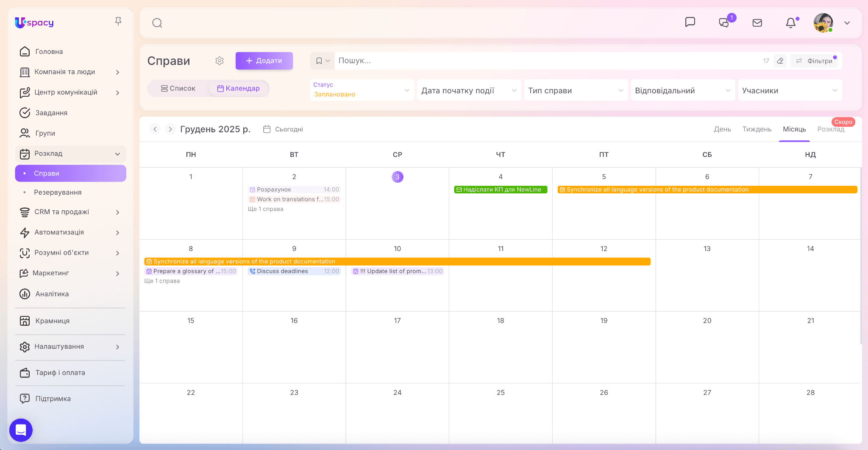Viewport: 868px width, 450px height.
Task: Open Тариф і оплата
Action: coord(70,373)
